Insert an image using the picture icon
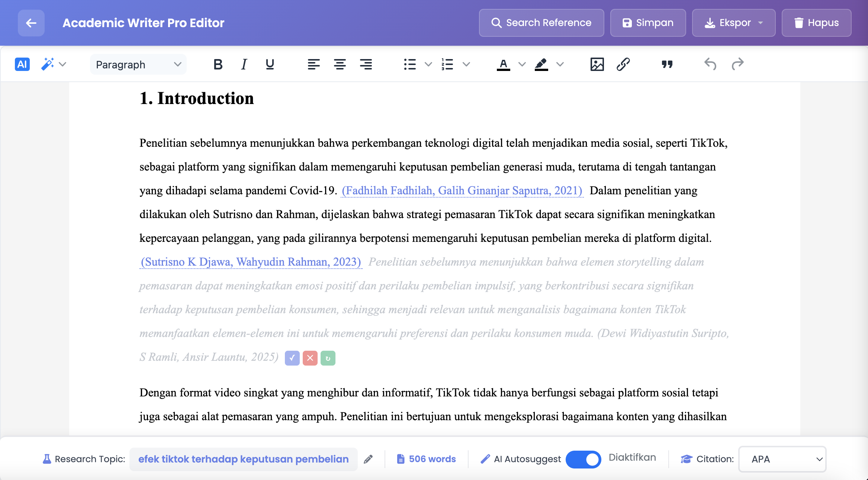 [x=597, y=64]
